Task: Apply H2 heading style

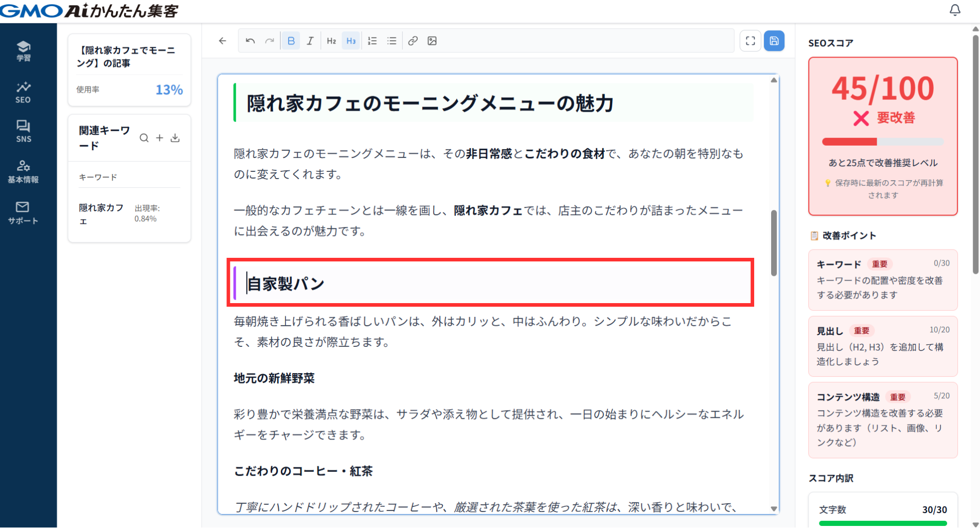Action: (331, 41)
